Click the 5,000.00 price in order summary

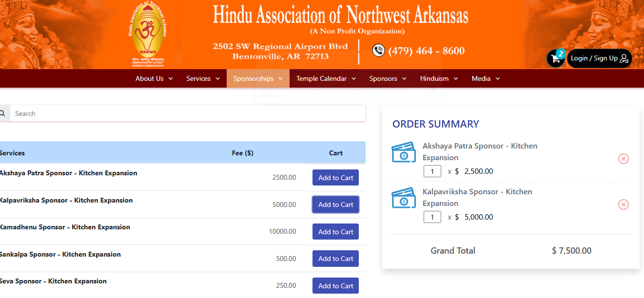[479, 217]
